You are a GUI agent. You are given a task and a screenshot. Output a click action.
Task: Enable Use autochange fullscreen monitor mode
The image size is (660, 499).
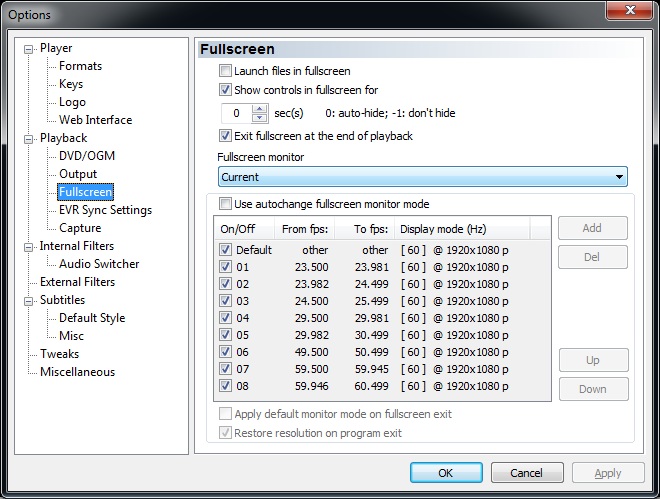pyautogui.click(x=225, y=204)
